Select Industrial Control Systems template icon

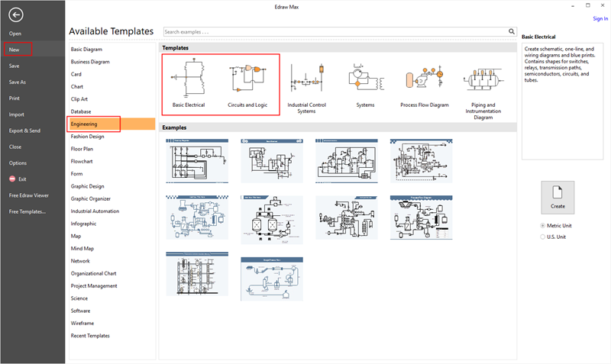(307, 79)
